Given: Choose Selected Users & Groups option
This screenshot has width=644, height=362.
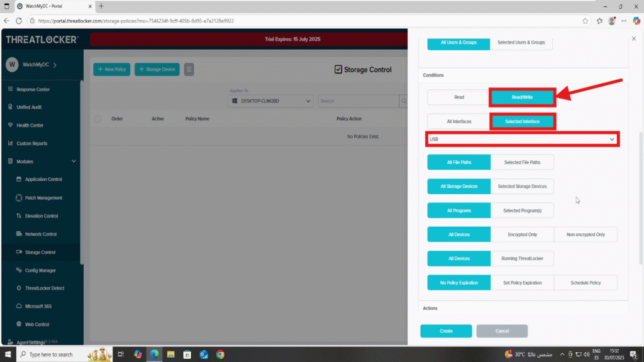Looking at the screenshot, I should point(521,43).
